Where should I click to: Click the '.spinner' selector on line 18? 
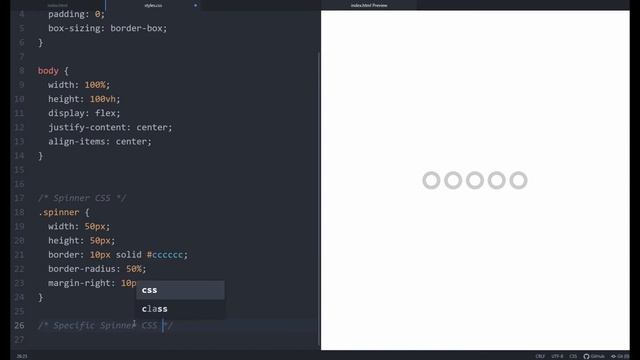tap(58, 212)
